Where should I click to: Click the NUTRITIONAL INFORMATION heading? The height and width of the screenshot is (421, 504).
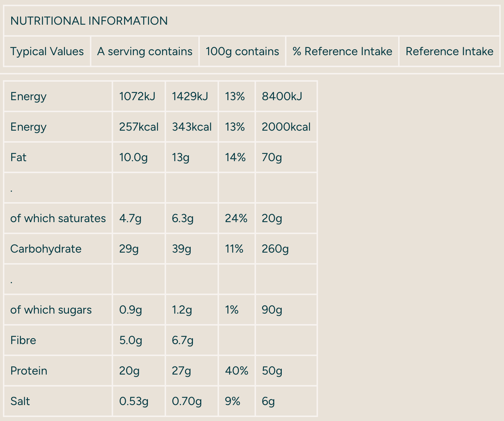point(89,21)
